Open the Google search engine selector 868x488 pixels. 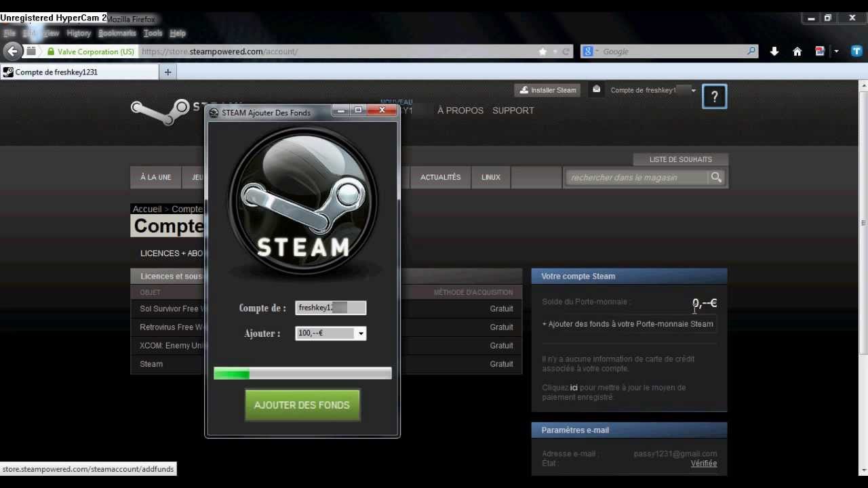pyautogui.click(x=590, y=52)
